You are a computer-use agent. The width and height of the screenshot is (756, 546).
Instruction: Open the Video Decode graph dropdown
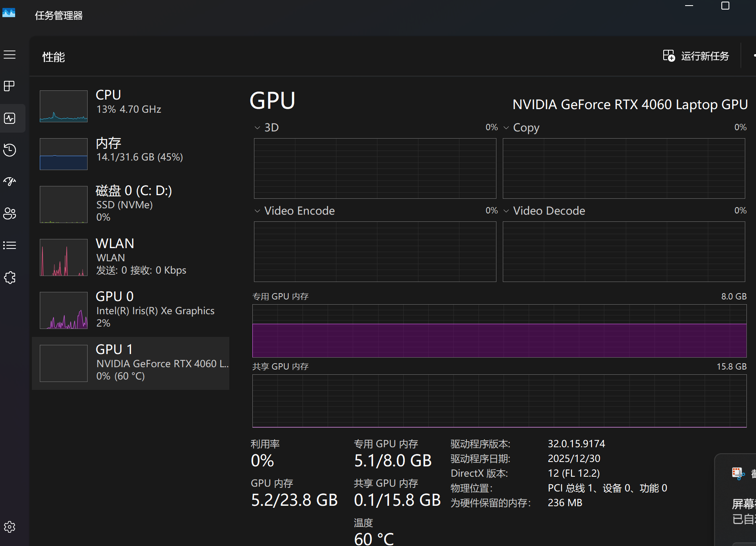point(506,211)
